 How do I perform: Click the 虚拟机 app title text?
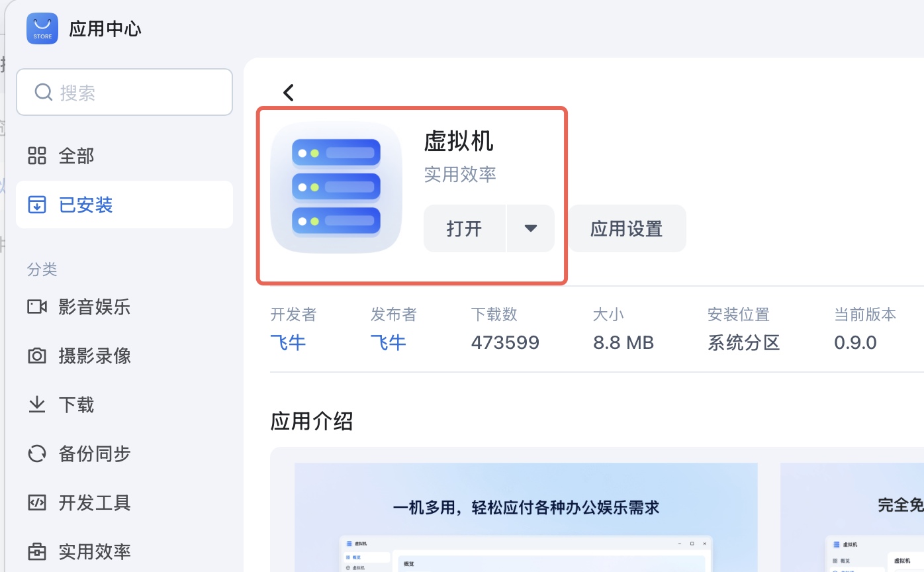coord(459,141)
